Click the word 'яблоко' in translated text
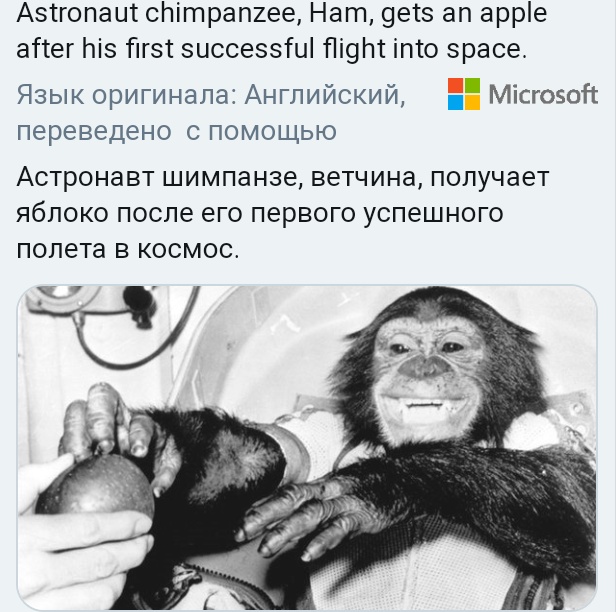Image resolution: width=616 pixels, height=612 pixels. point(62,213)
